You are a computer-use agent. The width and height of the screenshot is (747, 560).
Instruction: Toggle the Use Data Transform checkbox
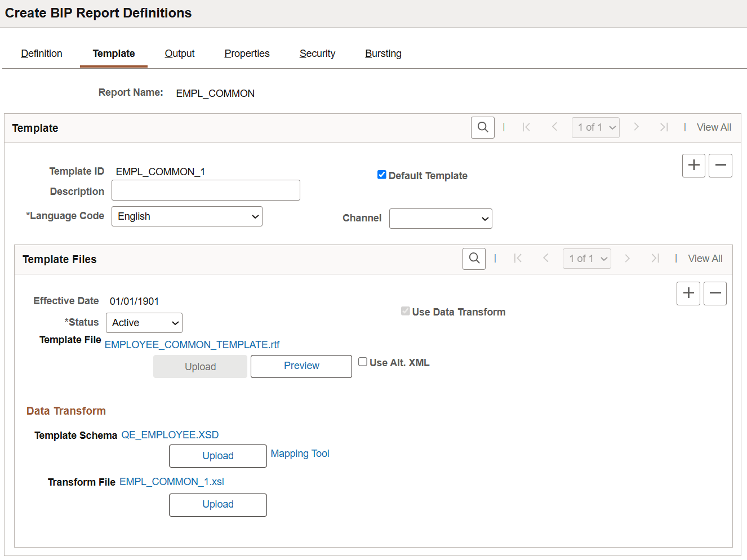tap(406, 311)
